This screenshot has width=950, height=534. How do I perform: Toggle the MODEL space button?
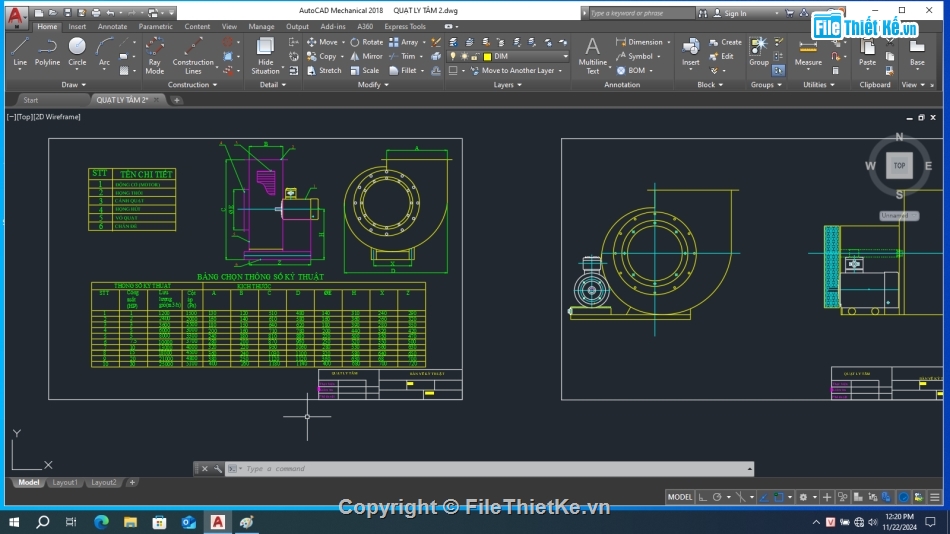[x=679, y=498]
